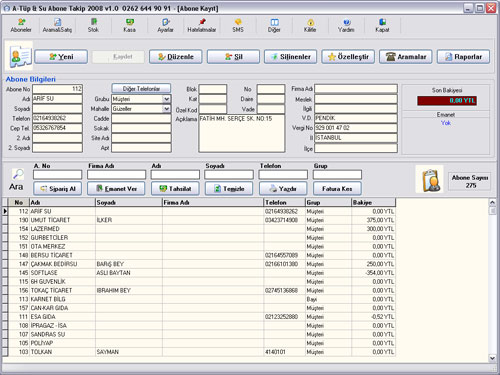Expand the Grubu dropdown showing Müşteri
The image size is (500, 375).
coord(166,99)
